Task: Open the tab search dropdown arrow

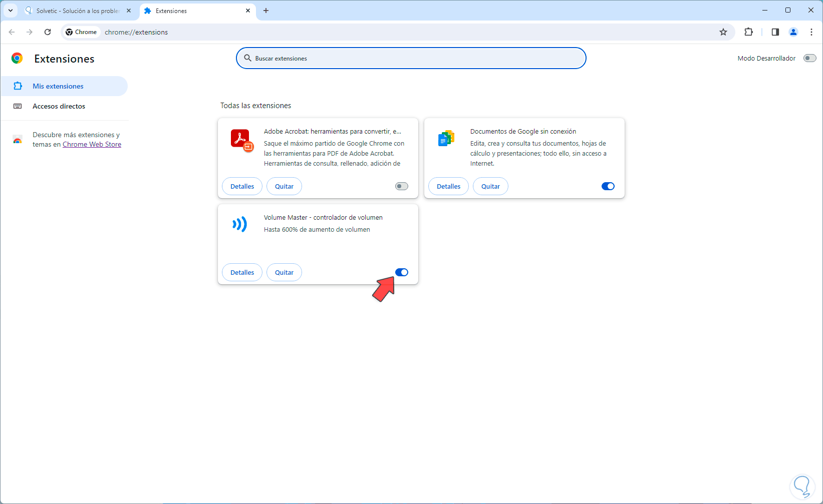Action: pyautogui.click(x=11, y=11)
